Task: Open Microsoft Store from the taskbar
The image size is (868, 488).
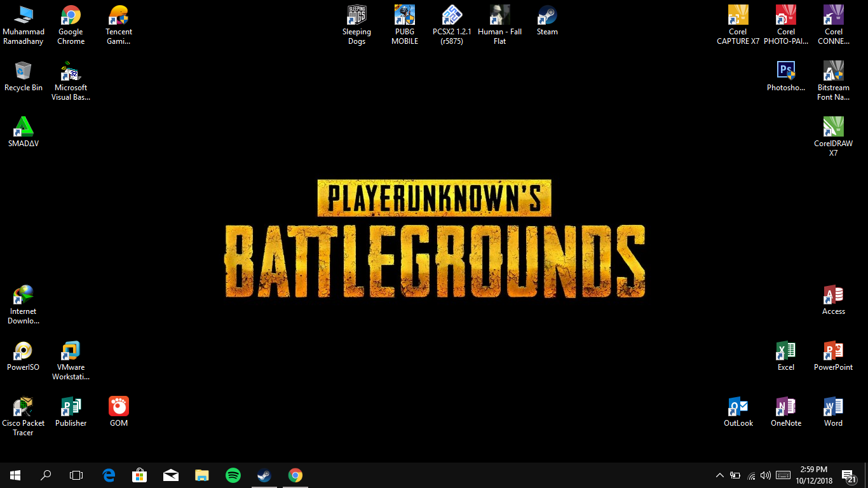Action: 140,475
